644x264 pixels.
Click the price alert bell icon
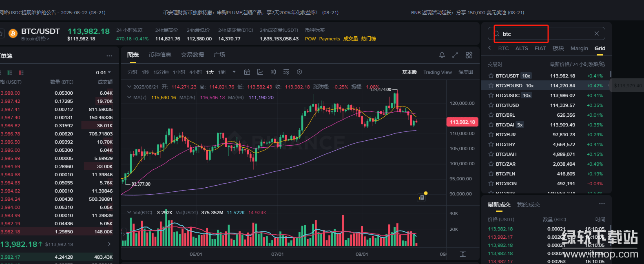(442, 55)
